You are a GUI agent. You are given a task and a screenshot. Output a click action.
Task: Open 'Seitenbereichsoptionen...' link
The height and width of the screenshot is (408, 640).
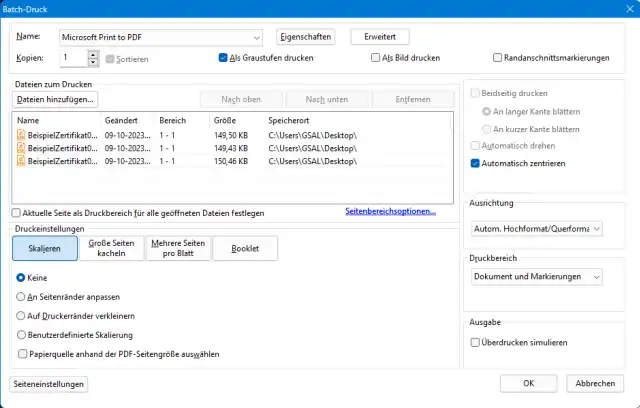390,212
